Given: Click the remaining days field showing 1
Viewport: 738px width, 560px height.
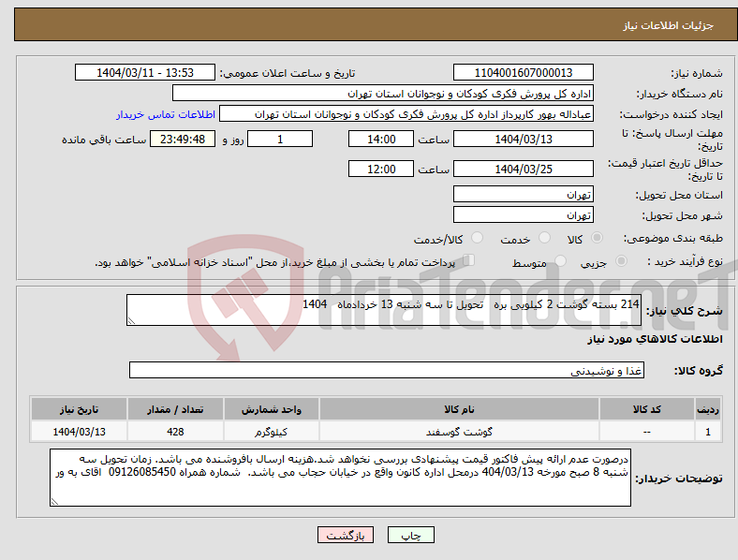Looking at the screenshot, I should point(280,139).
